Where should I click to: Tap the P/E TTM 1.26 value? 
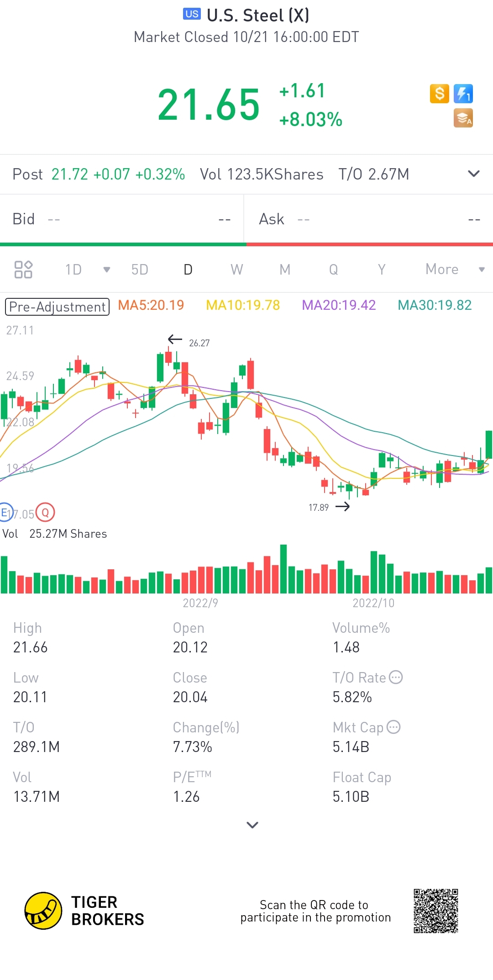[x=186, y=797]
